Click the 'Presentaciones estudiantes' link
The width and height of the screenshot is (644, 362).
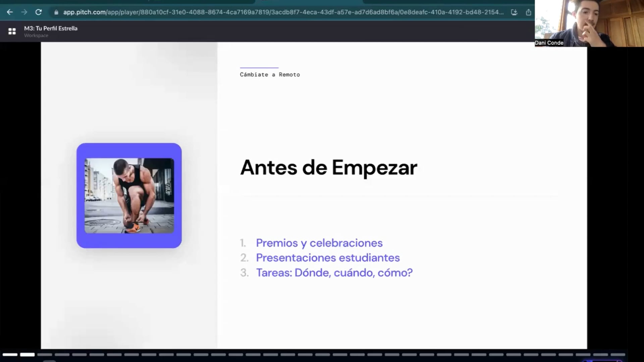click(x=328, y=257)
